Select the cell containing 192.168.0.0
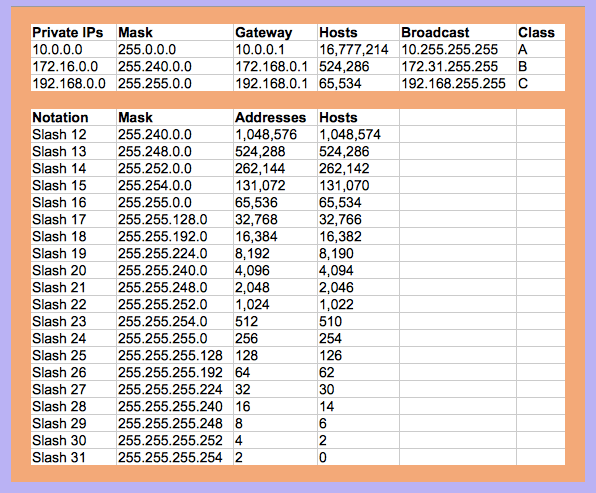The height and width of the screenshot is (493, 596). [x=73, y=83]
